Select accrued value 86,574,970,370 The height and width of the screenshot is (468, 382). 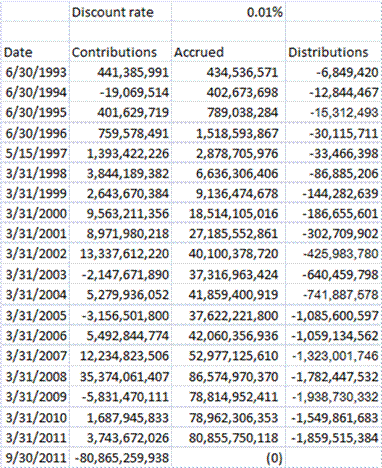coord(228,377)
